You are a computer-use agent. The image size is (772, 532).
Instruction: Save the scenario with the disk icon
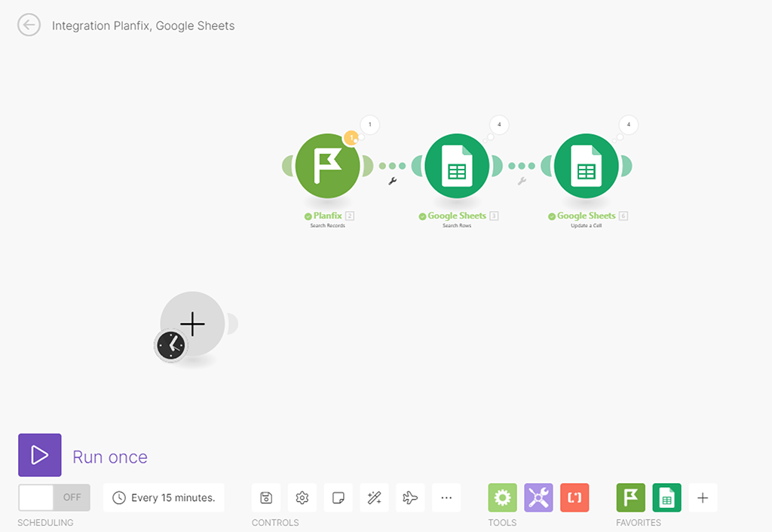coord(266,497)
